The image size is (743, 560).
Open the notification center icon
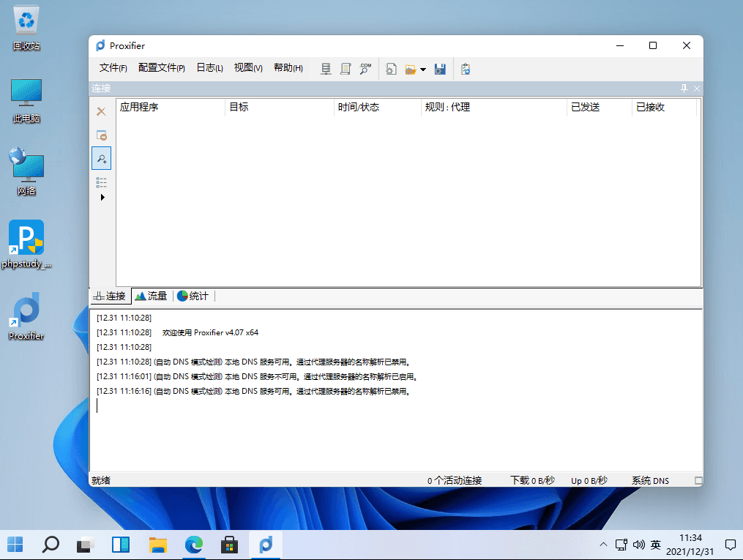731,545
